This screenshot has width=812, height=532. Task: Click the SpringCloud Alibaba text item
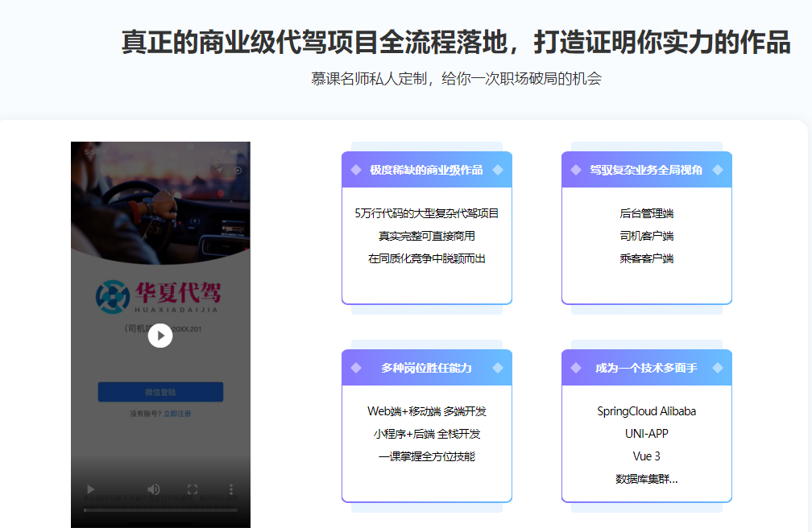coord(646,411)
